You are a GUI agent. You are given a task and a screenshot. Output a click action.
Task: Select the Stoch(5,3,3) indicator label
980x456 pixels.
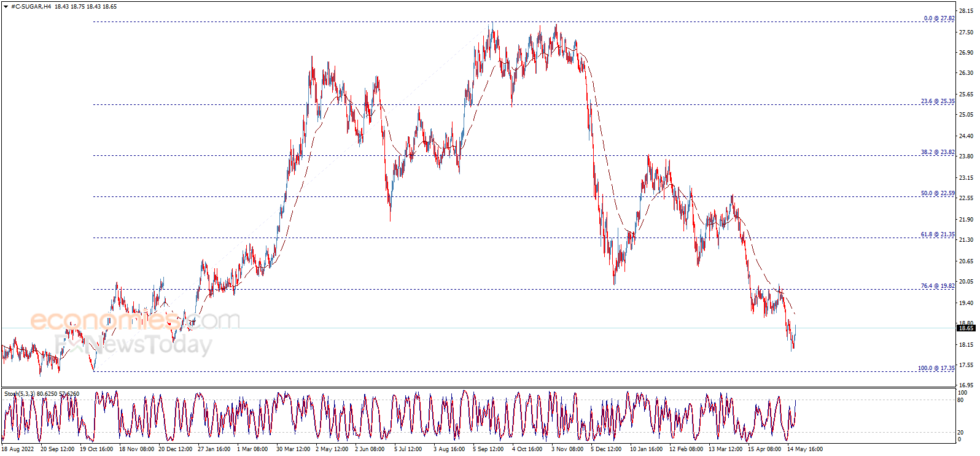19,393
